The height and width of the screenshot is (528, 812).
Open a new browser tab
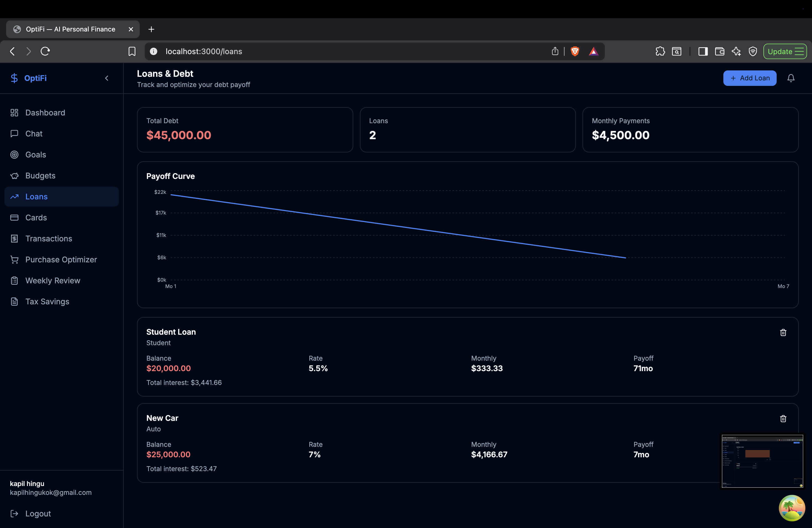click(151, 29)
